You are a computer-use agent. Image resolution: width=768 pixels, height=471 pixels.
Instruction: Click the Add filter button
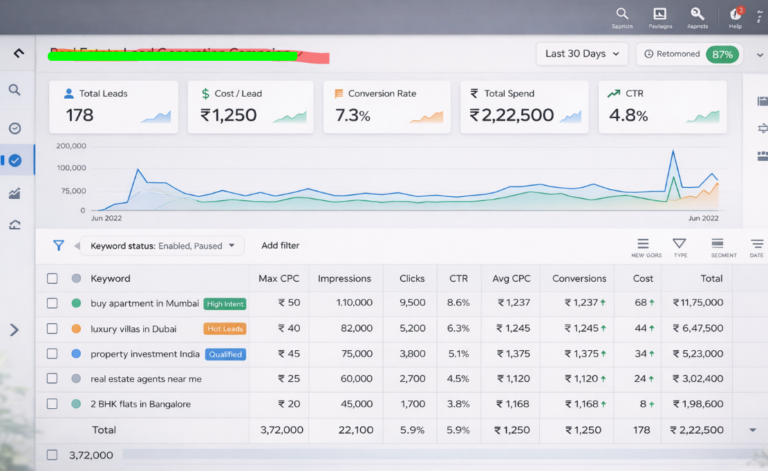tap(280, 245)
